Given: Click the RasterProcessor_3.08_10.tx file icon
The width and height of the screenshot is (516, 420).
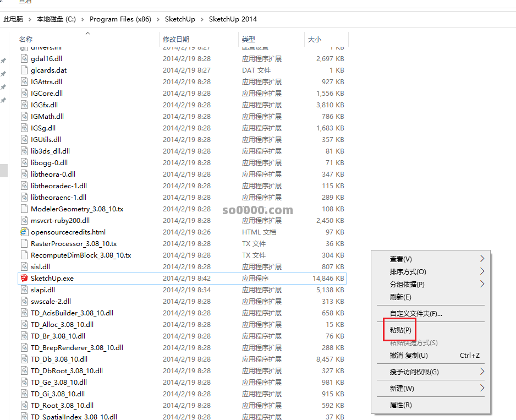Looking at the screenshot, I should tap(24, 243).
